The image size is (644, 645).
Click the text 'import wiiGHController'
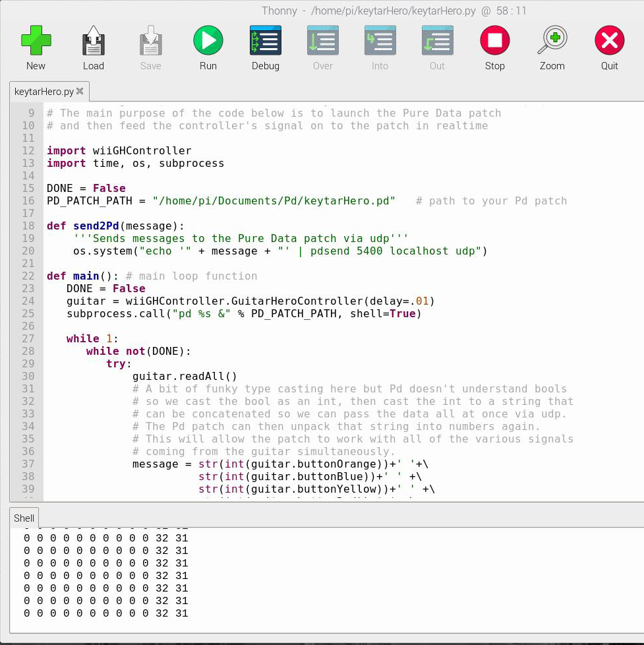(x=119, y=150)
